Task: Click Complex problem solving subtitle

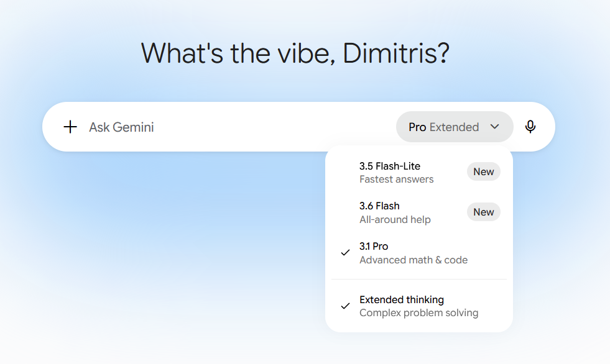Action: pyautogui.click(x=419, y=312)
